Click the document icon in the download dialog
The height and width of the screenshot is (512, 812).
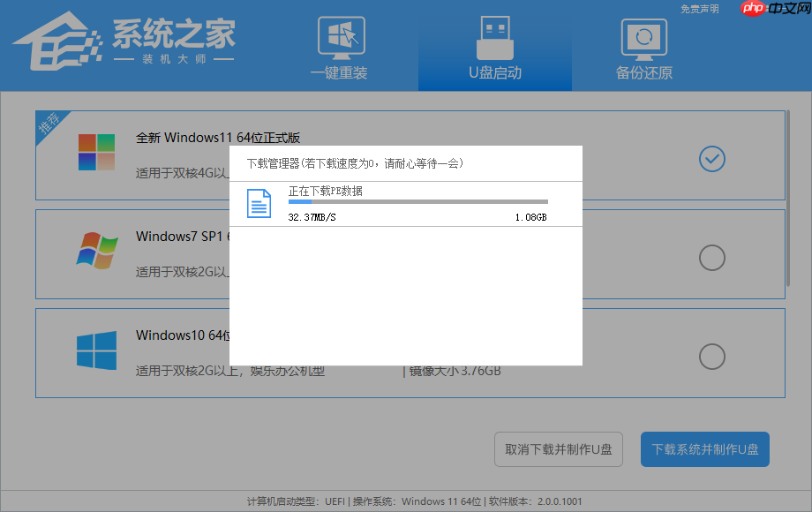[x=259, y=203]
